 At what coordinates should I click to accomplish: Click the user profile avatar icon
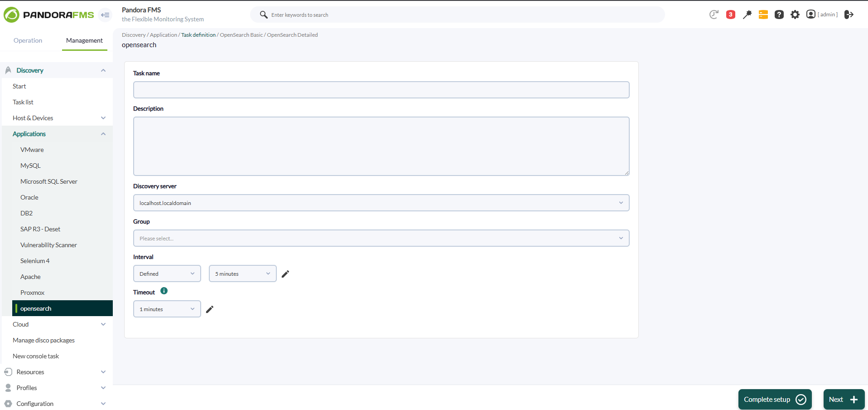pyautogui.click(x=811, y=15)
